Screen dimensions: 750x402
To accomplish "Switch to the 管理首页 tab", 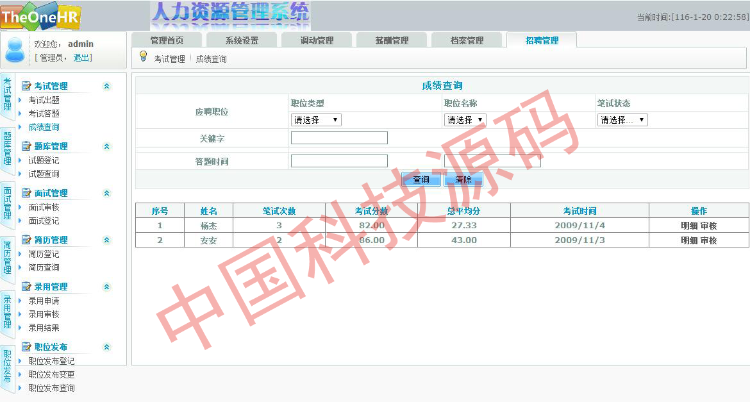I will (166, 40).
